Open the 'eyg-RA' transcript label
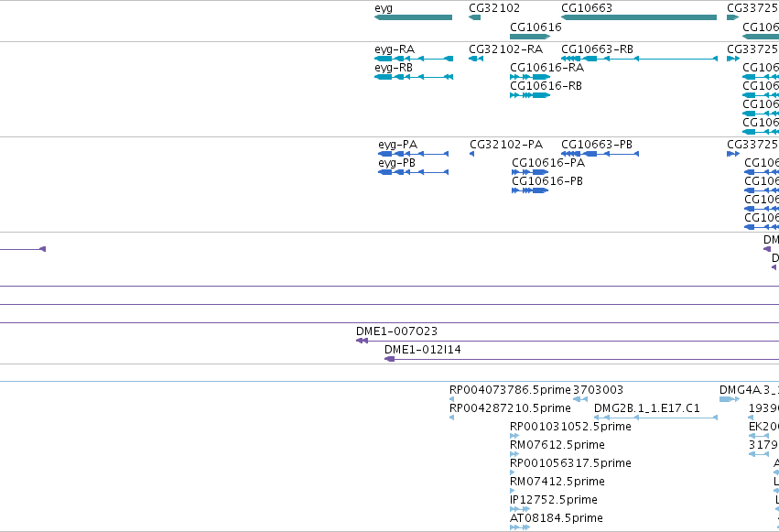Image resolution: width=779 pixels, height=532 pixels. pos(395,49)
